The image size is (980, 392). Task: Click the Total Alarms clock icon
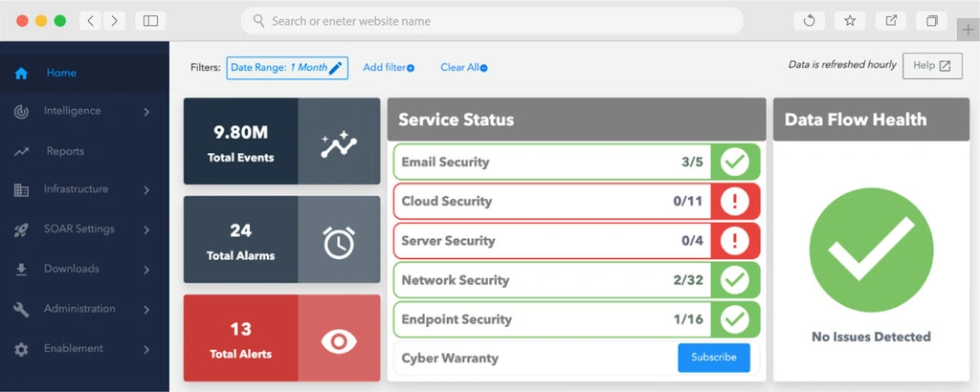[x=339, y=243]
